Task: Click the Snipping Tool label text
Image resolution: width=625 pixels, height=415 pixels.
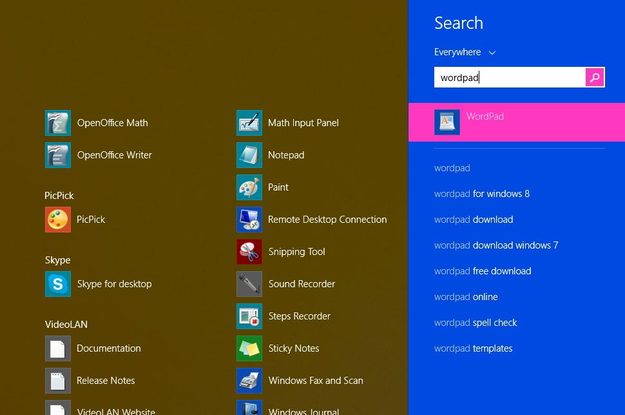Action: pos(297,252)
